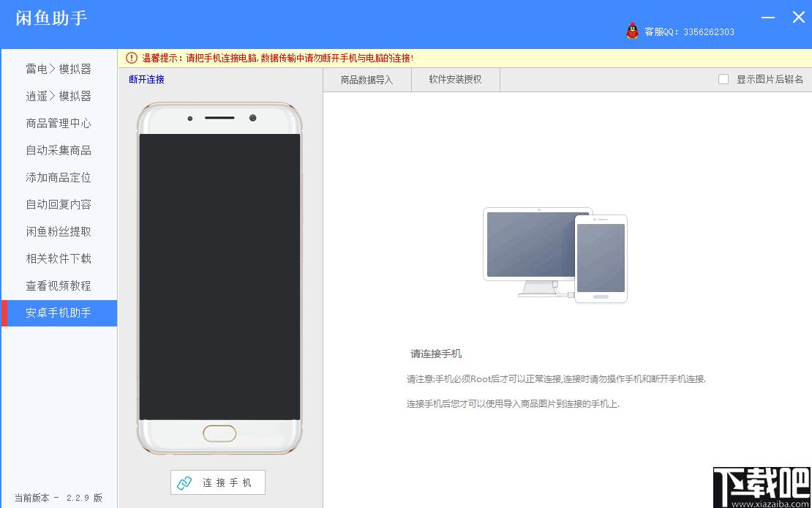Open 相关软件下载 page
812x508 pixels.
coord(59,258)
